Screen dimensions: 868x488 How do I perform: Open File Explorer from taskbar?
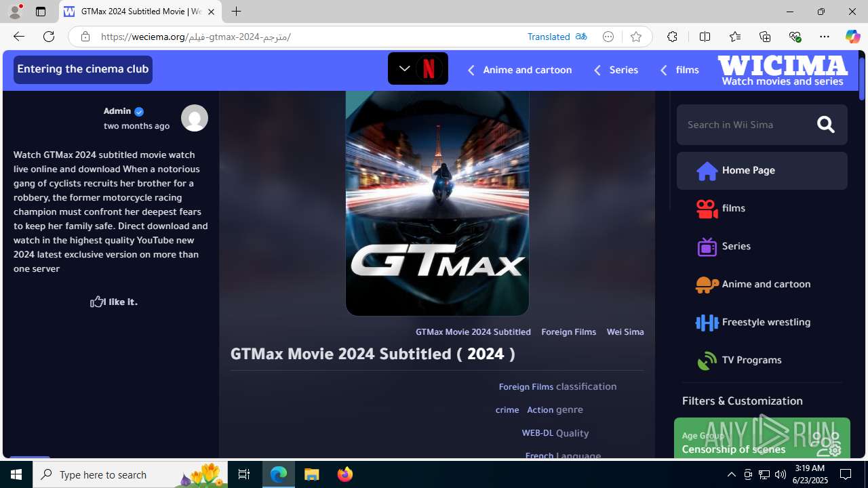click(312, 474)
